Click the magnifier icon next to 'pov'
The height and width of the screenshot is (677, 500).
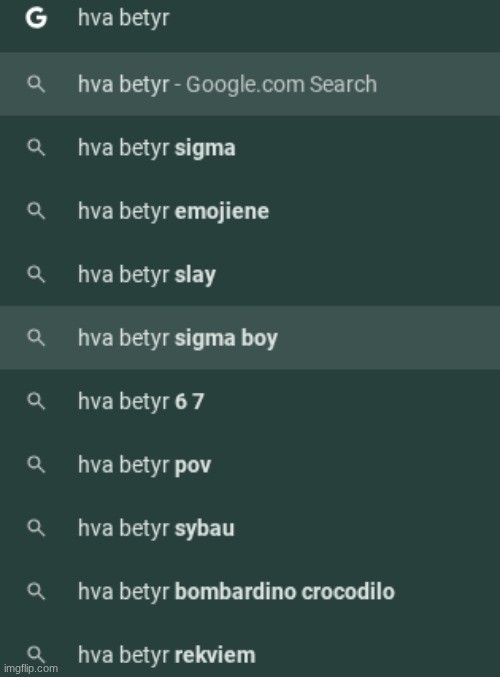click(36, 464)
